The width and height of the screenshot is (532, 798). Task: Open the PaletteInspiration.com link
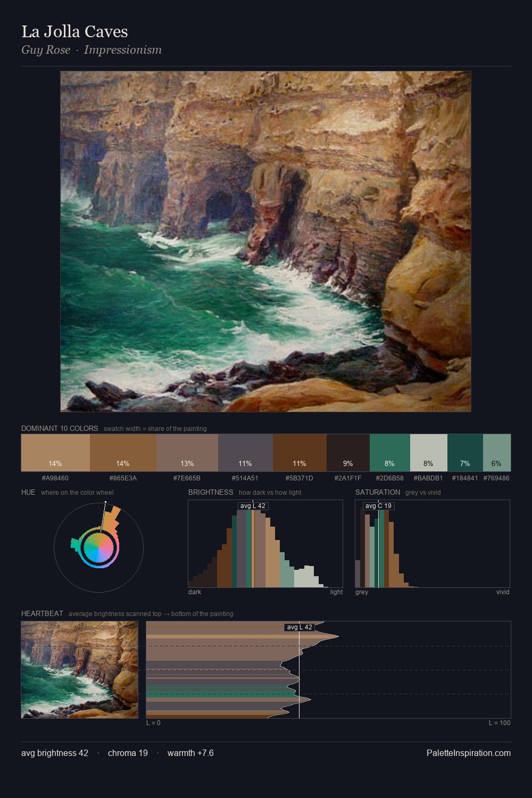469,753
